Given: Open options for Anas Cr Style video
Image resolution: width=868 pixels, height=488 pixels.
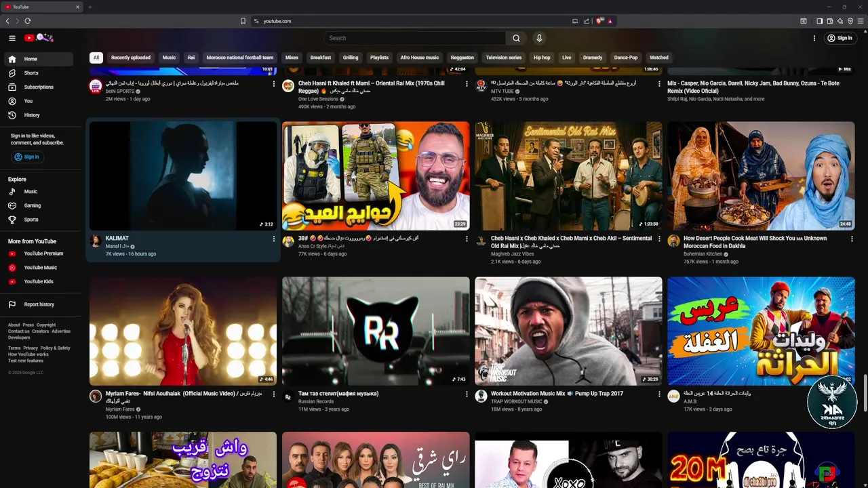Looking at the screenshot, I should [467, 239].
